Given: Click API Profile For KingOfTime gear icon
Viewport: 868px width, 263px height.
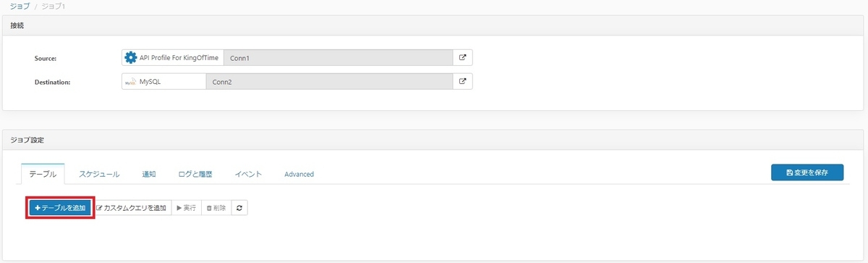Looking at the screenshot, I should point(131,57).
